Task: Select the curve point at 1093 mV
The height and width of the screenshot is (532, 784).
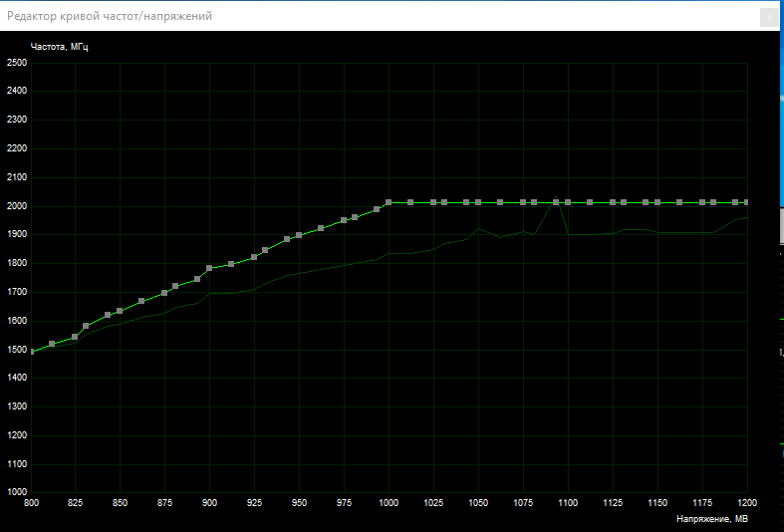Action: (x=556, y=202)
